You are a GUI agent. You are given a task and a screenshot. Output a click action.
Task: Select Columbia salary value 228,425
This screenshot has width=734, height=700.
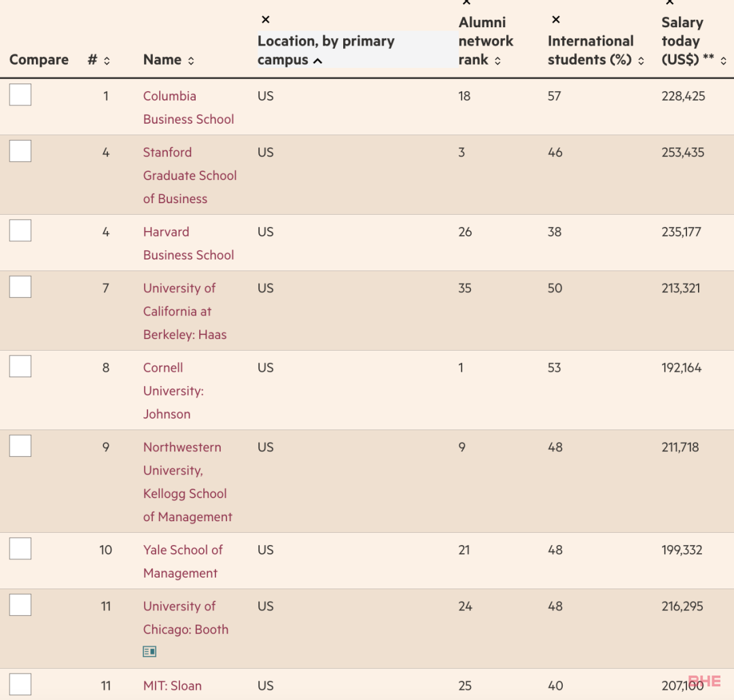click(683, 96)
